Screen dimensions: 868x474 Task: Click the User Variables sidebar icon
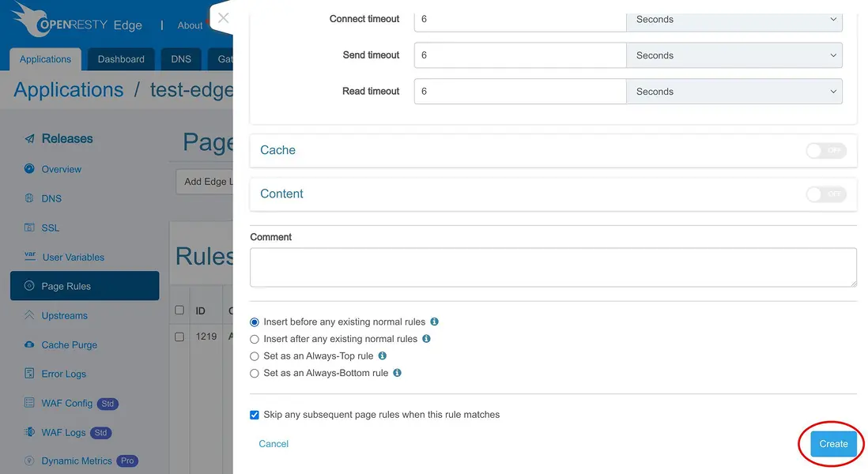29,257
